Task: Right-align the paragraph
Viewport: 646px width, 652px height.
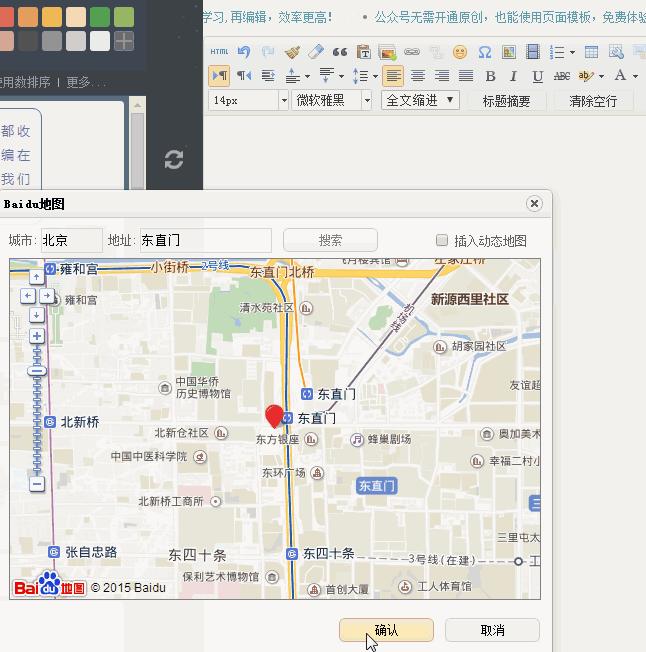Action: [441, 76]
